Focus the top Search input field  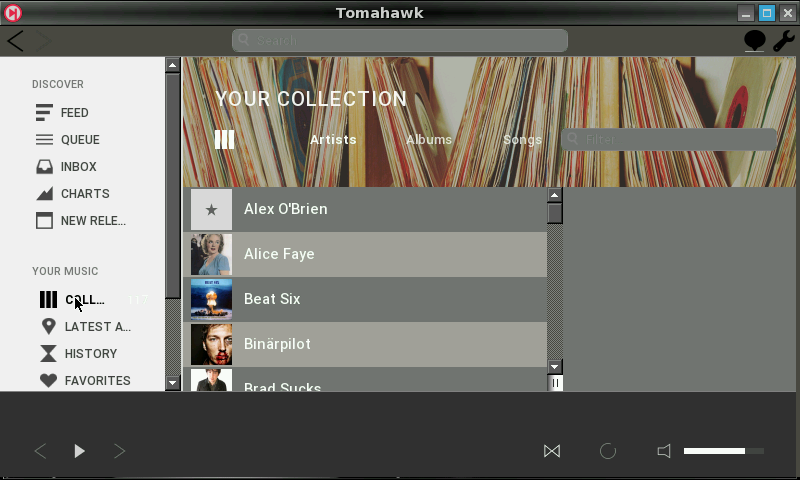(400, 40)
